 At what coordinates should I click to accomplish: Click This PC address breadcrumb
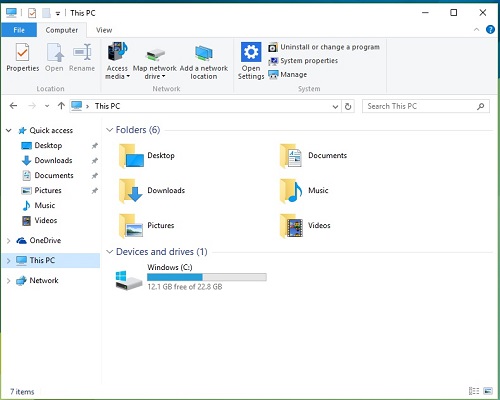107,106
